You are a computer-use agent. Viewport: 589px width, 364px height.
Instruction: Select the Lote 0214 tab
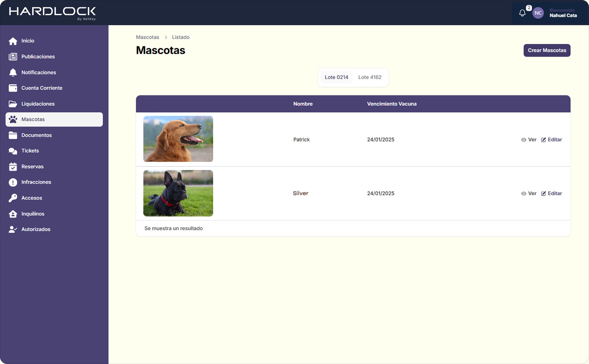pyautogui.click(x=336, y=77)
